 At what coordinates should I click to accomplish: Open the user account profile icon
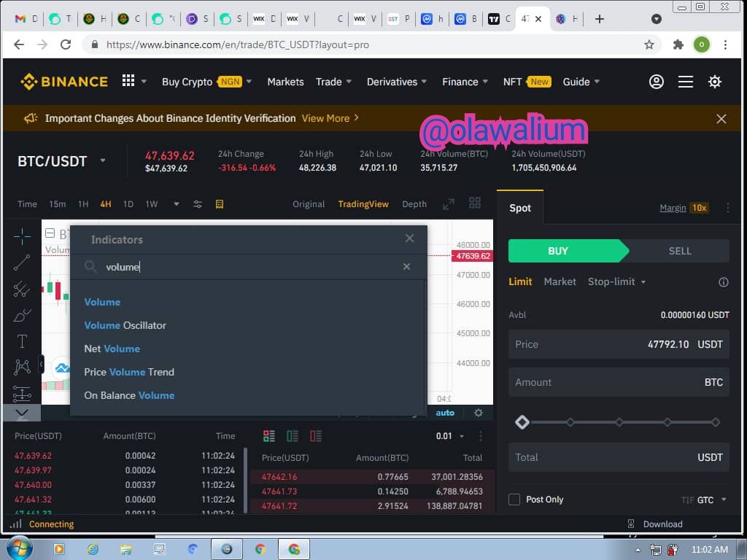coord(656,82)
